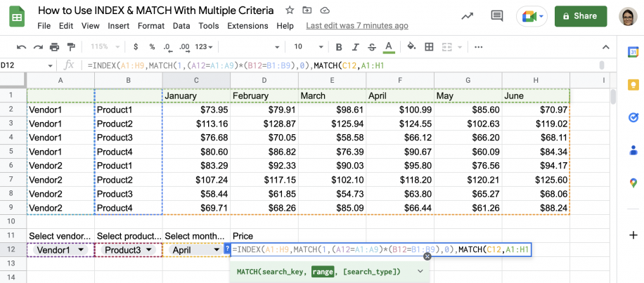Open the text color picker
The image size is (644, 283).
click(x=389, y=47)
